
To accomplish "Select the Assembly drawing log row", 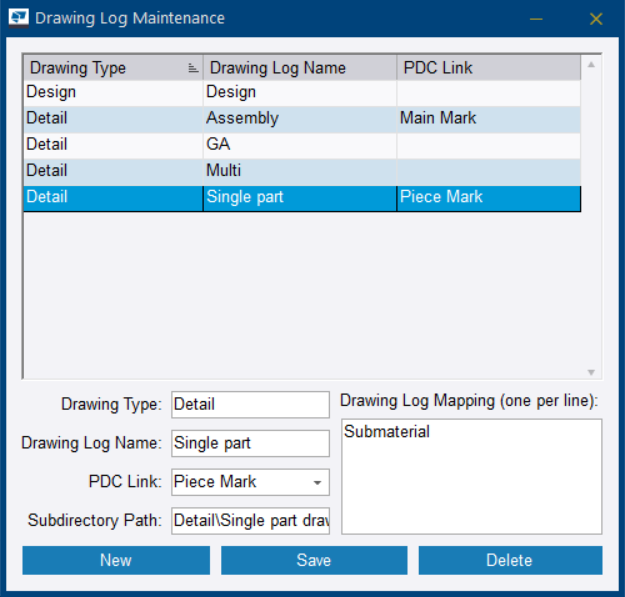I will 300,118.
